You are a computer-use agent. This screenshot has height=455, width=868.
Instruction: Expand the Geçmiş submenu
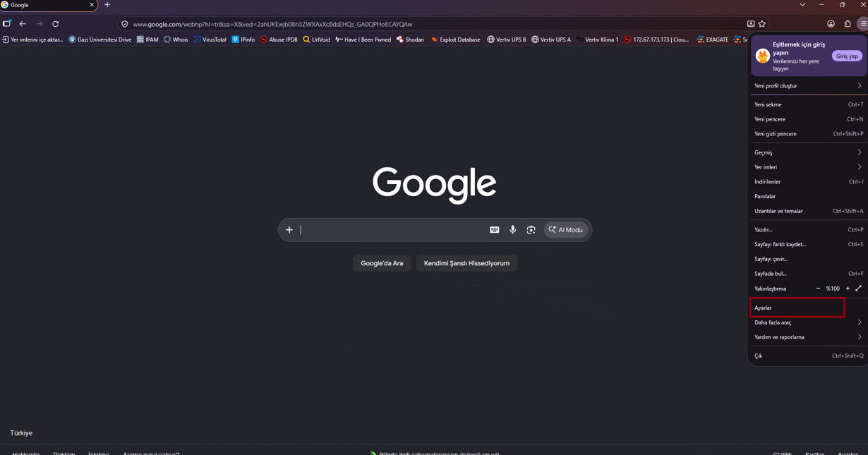[x=808, y=152]
